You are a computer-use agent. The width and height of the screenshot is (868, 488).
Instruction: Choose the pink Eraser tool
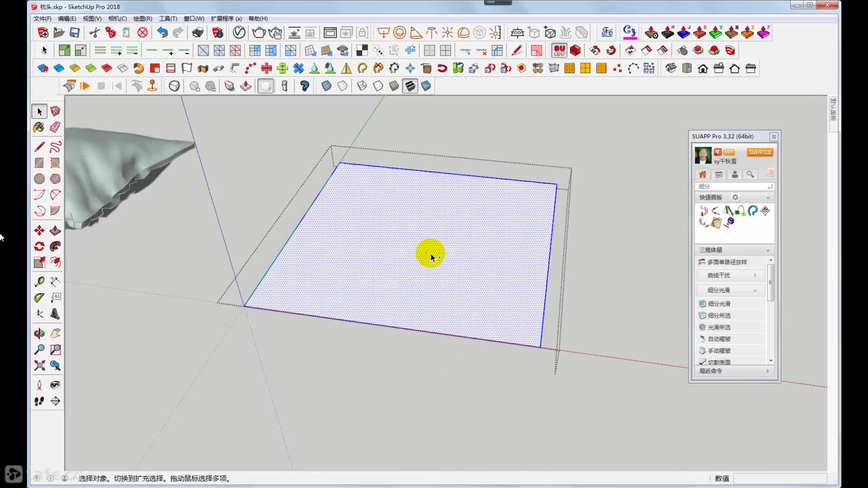[55, 127]
